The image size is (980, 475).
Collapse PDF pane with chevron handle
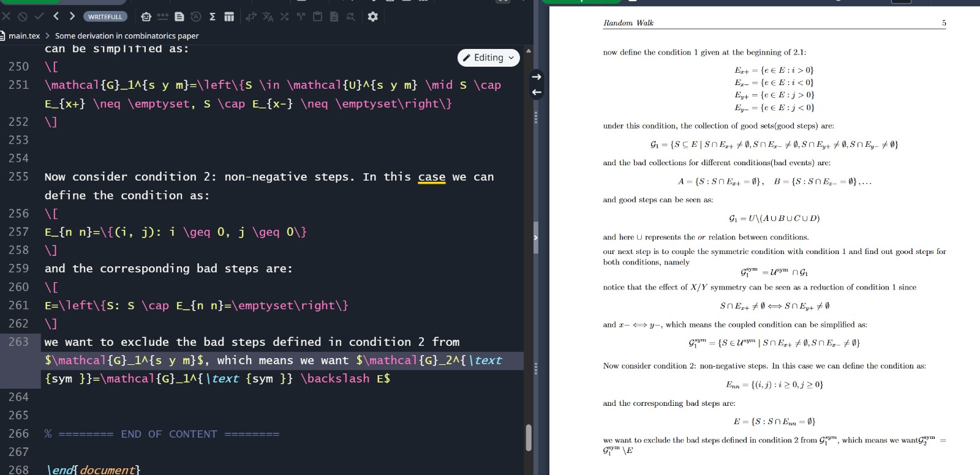(x=535, y=236)
